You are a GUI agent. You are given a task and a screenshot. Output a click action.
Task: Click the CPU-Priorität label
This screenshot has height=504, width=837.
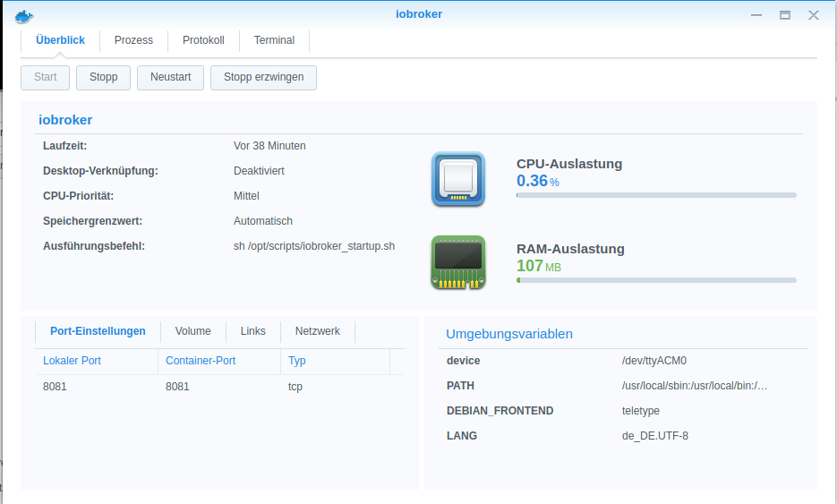point(79,196)
